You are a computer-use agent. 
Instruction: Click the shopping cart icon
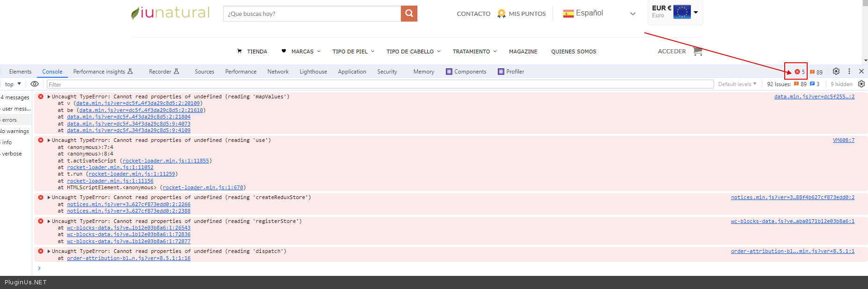(x=698, y=51)
